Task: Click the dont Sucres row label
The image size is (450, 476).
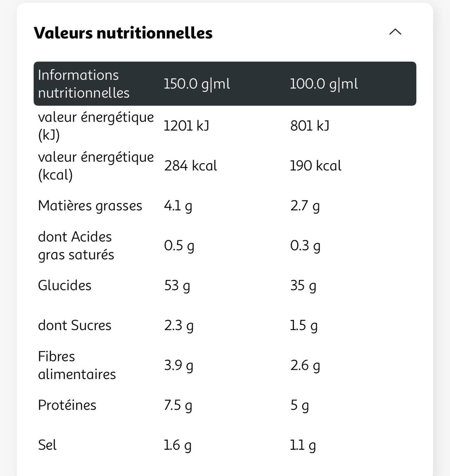Action: (75, 325)
